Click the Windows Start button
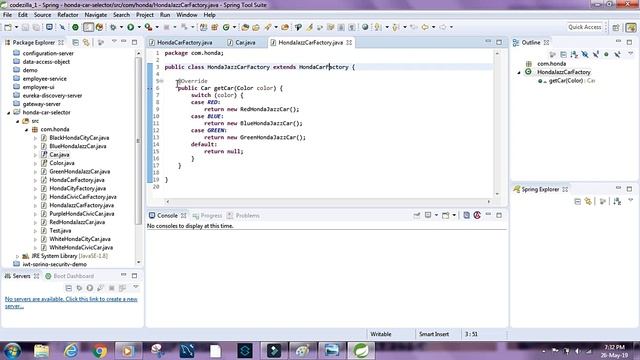The image size is (640, 360). click(13, 351)
